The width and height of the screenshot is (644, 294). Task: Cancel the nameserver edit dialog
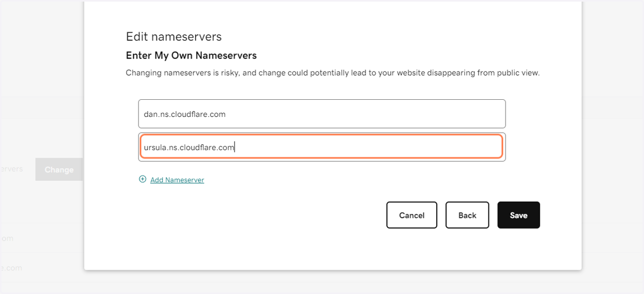tap(412, 215)
